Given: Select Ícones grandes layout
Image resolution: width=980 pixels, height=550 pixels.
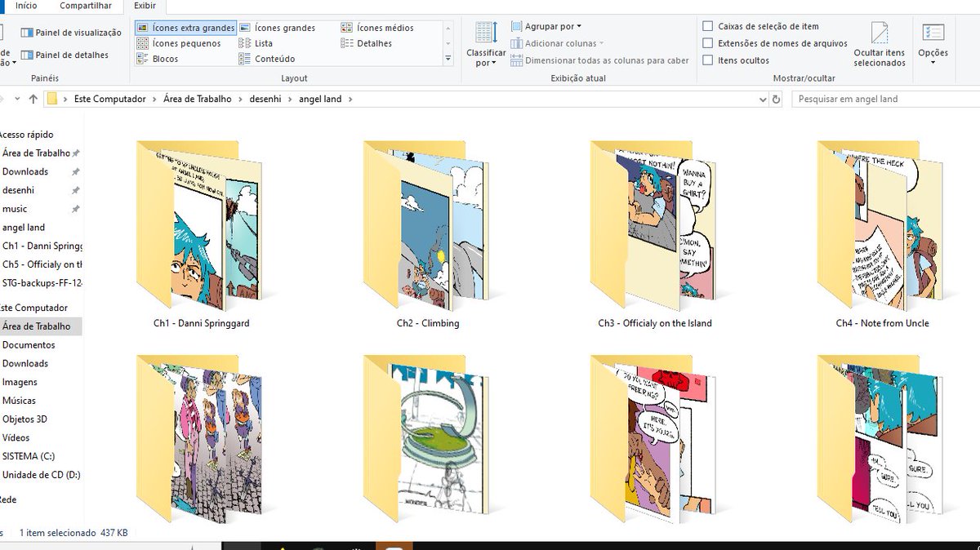Looking at the screenshot, I should [277, 28].
